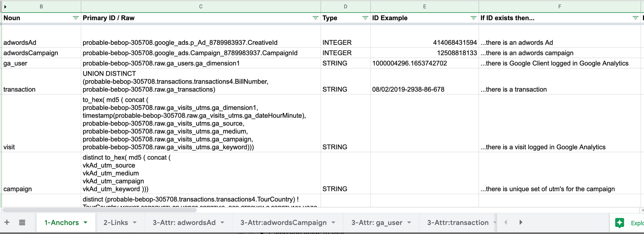
Task: Select 'Google Client logged in Google Analytics' cell
Action: point(560,63)
